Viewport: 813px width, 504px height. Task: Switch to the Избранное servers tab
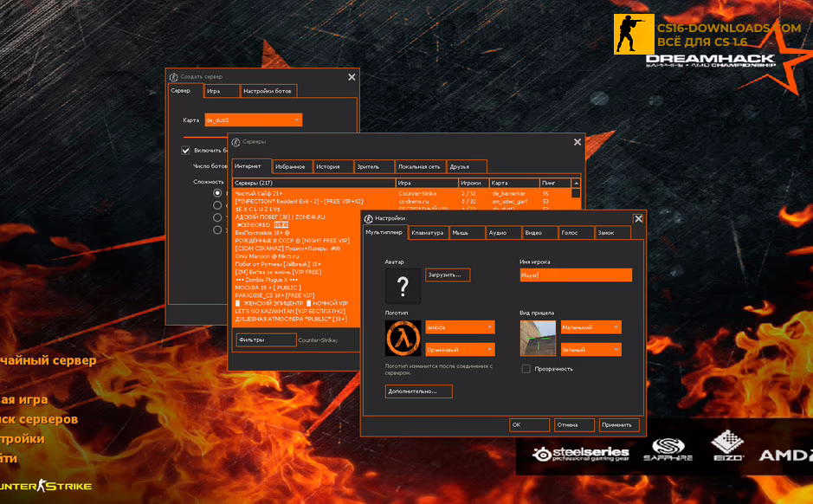pyautogui.click(x=293, y=166)
